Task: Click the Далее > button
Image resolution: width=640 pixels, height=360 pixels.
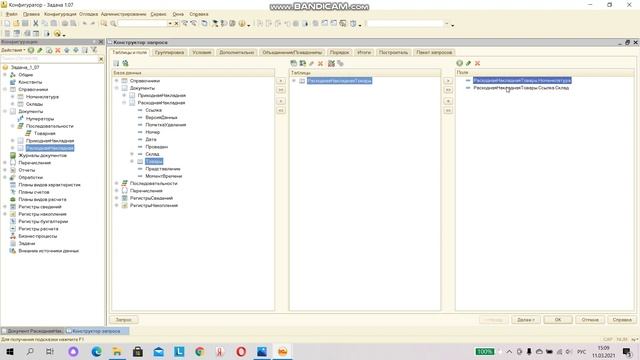Action: (526, 320)
